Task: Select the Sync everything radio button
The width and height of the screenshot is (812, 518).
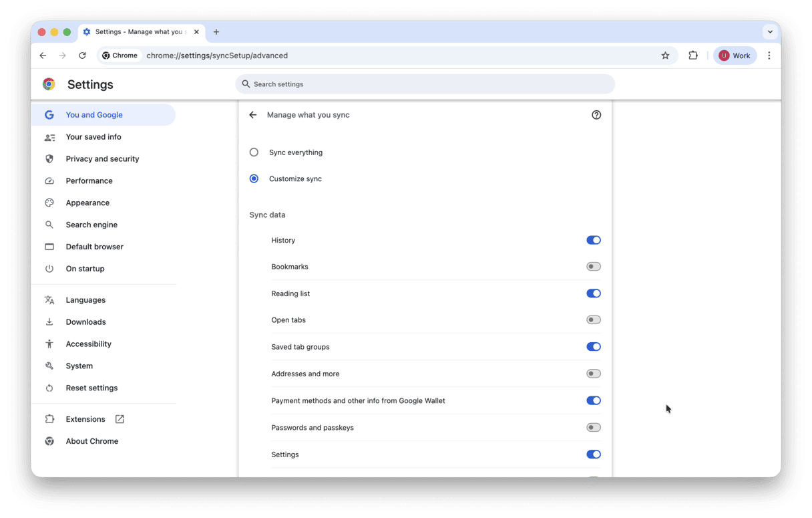Action: [x=254, y=152]
